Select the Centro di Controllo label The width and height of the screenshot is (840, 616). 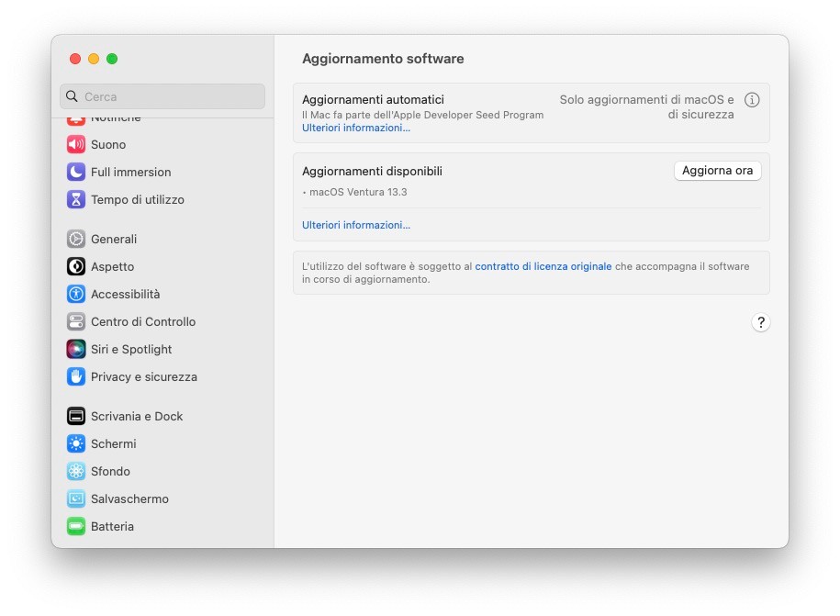click(x=143, y=321)
